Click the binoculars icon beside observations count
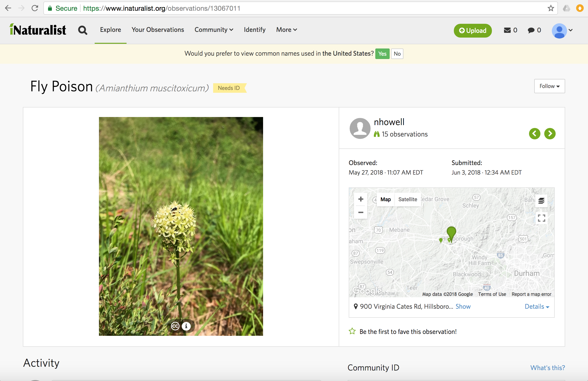 tap(377, 134)
